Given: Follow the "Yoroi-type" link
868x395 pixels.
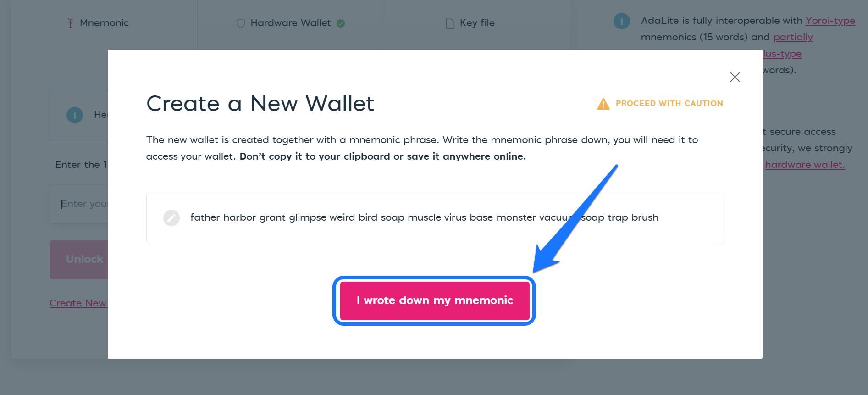Looking at the screenshot, I should pyautogui.click(x=829, y=21).
